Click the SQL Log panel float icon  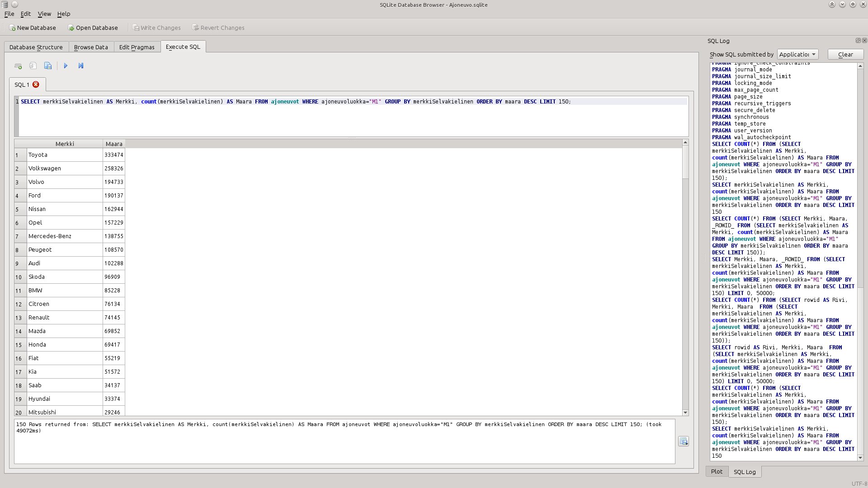pos(858,41)
